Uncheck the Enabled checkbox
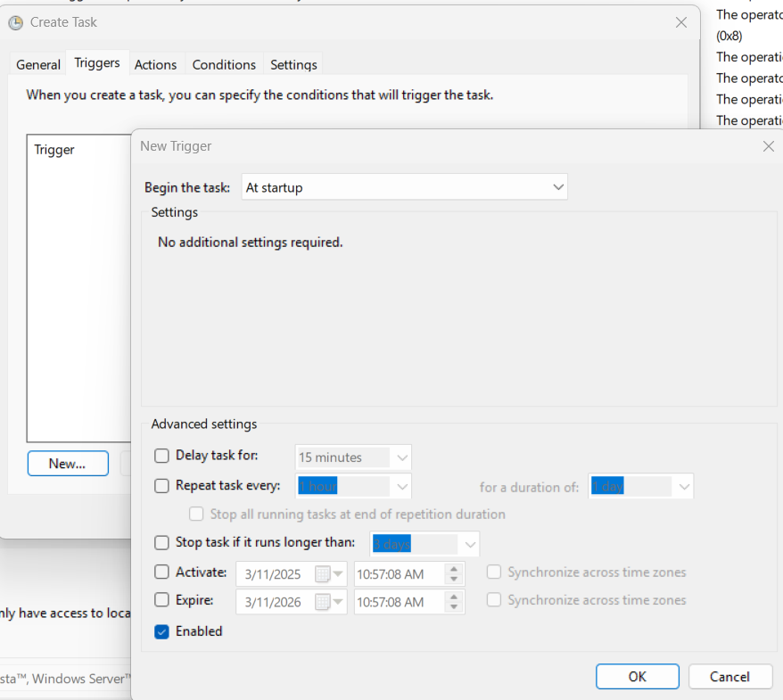 pyautogui.click(x=161, y=631)
